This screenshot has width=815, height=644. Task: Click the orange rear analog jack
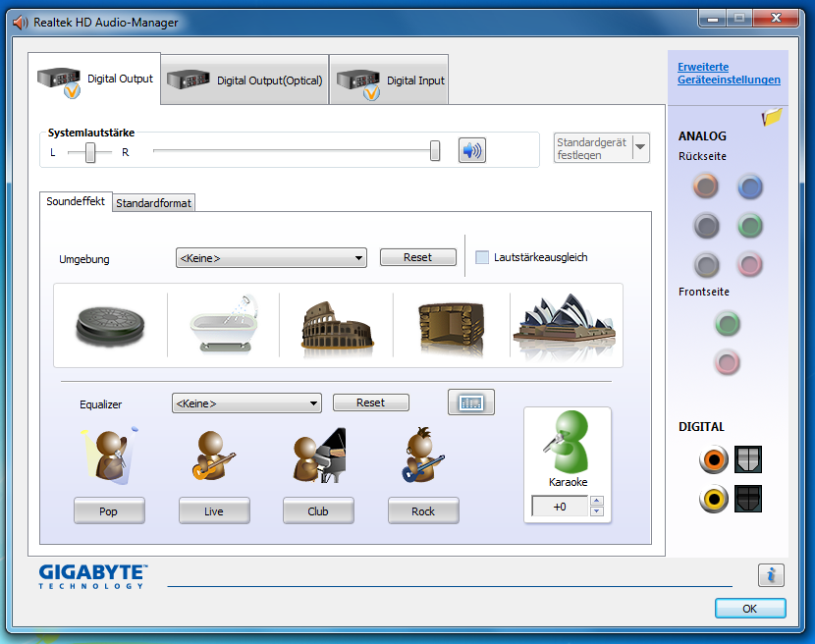(705, 187)
